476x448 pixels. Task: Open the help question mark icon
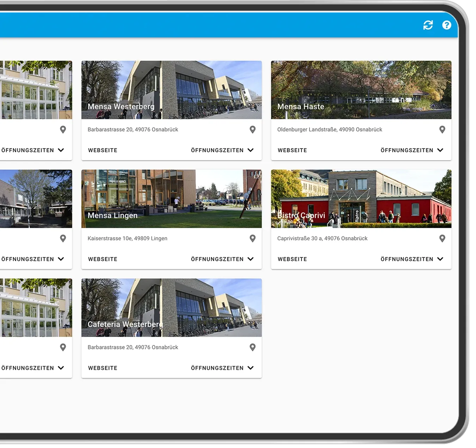click(446, 25)
